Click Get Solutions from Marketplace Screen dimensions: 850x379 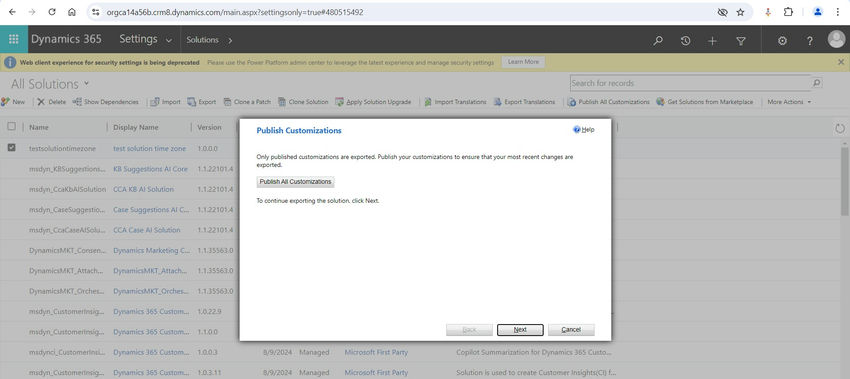[705, 102]
